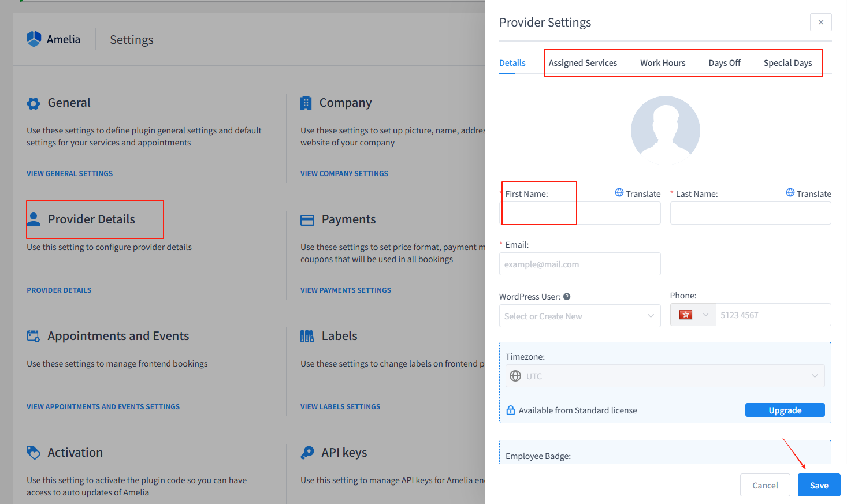Image resolution: width=847 pixels, height=504 pixels.
Task: Click the WordPress User help icon
Action: [567, 297]
